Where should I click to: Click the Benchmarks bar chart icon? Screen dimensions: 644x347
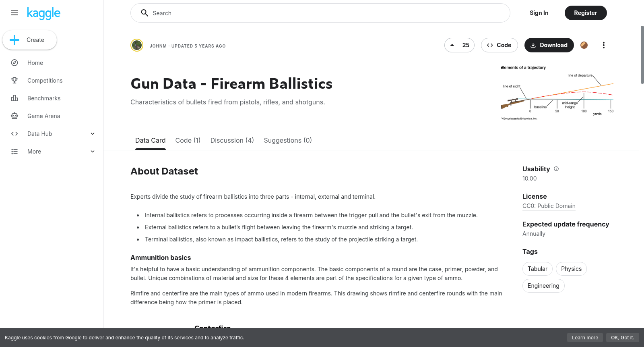[14, 98]
